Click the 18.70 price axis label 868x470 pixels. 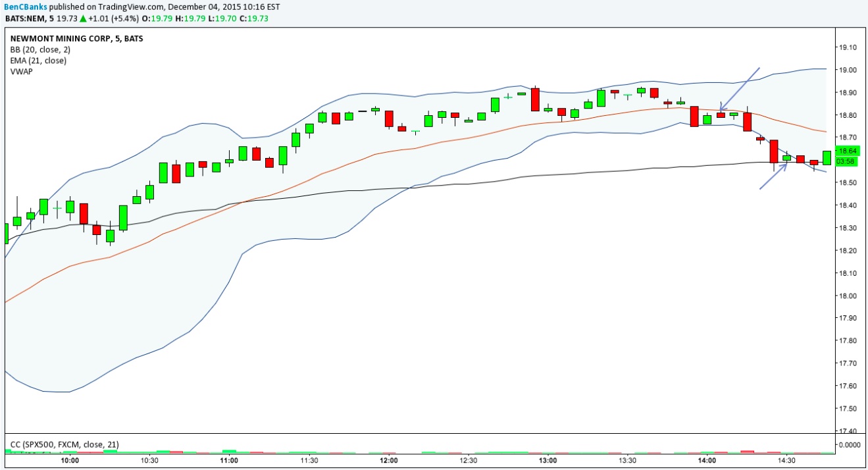tap(848, 138)
